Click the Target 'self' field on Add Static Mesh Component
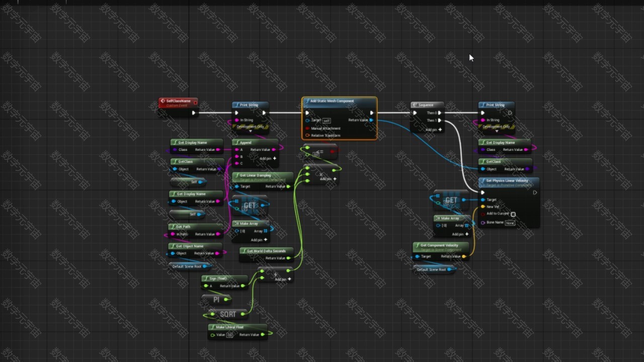This screenshot has height=362, width=644. pyautogui.click(x=327, y=121)
